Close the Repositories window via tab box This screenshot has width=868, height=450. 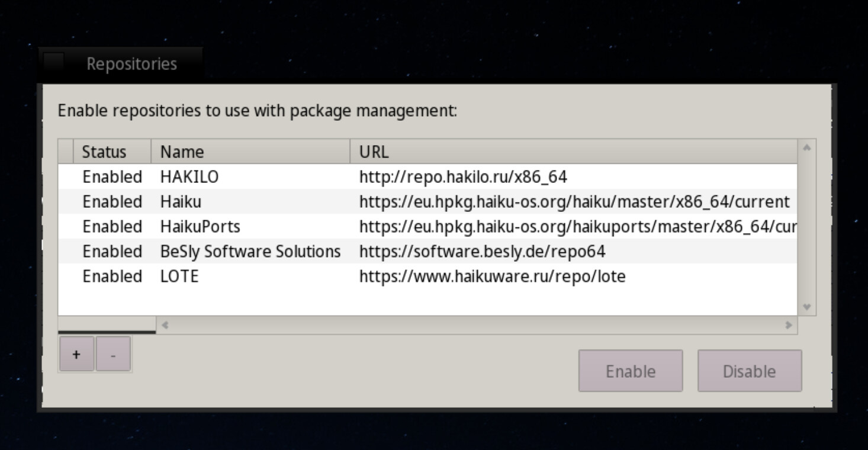click(x=53, y=63)
